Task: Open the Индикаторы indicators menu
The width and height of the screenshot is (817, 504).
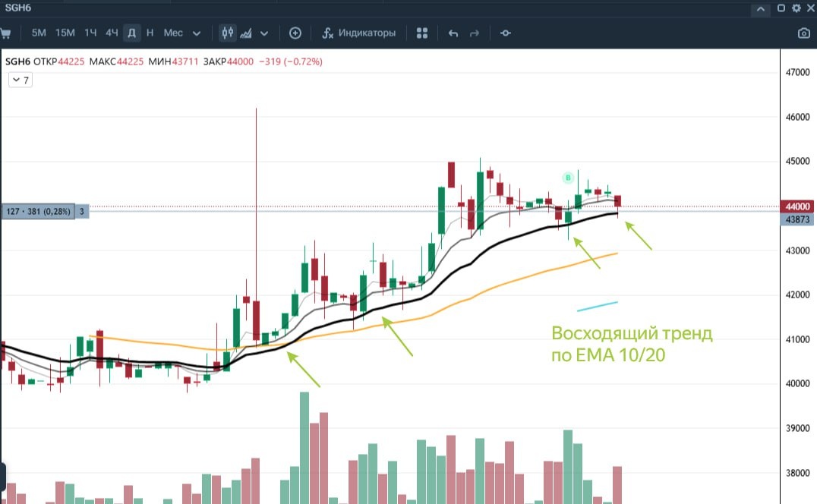Action: pos(358,33)
